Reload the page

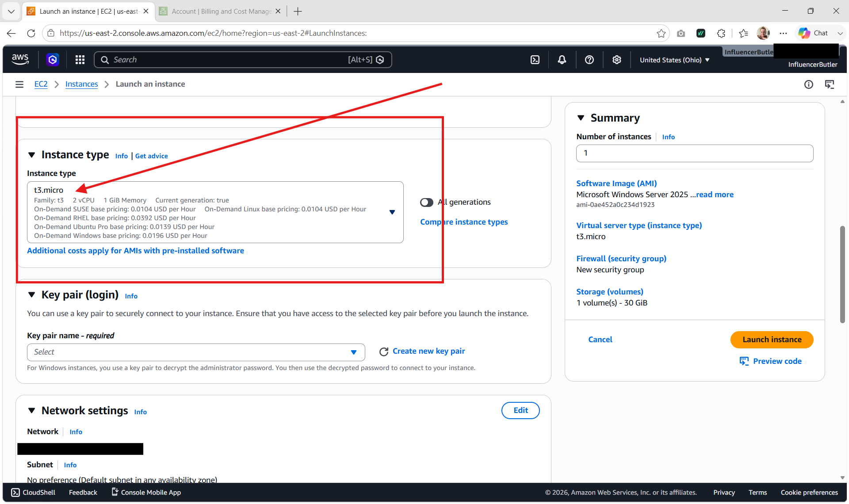31,33
